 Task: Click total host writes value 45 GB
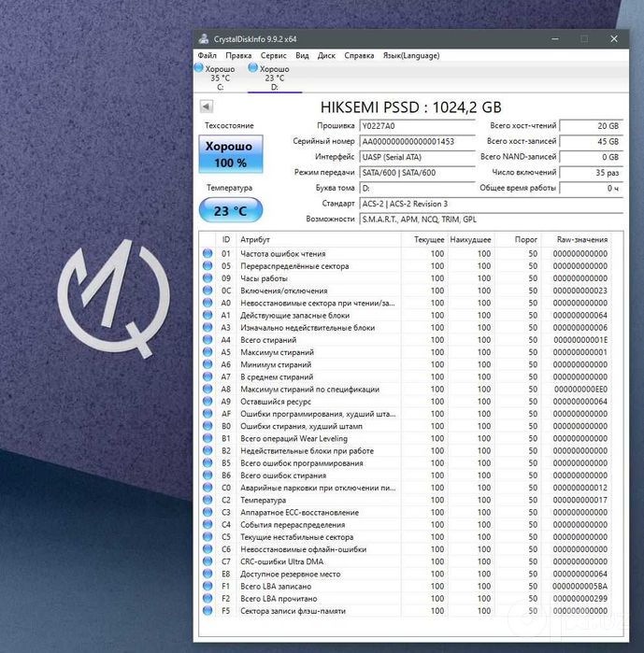point(591,142)
